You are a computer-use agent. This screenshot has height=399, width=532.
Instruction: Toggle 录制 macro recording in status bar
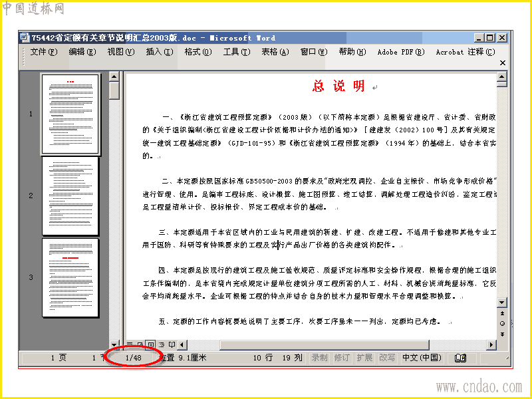[319, 358]
